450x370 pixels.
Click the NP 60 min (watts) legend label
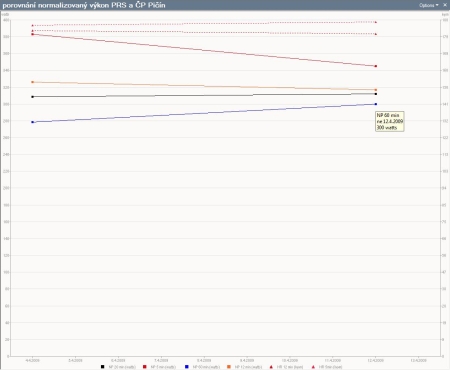click(x=206, y=367)
